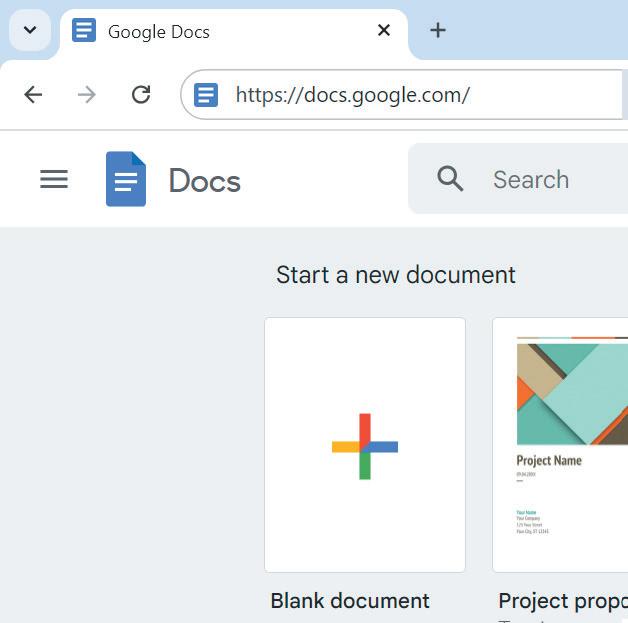Click the Blank document label
The height and width of the screenshot is (623, 628).
click(350, 601)
